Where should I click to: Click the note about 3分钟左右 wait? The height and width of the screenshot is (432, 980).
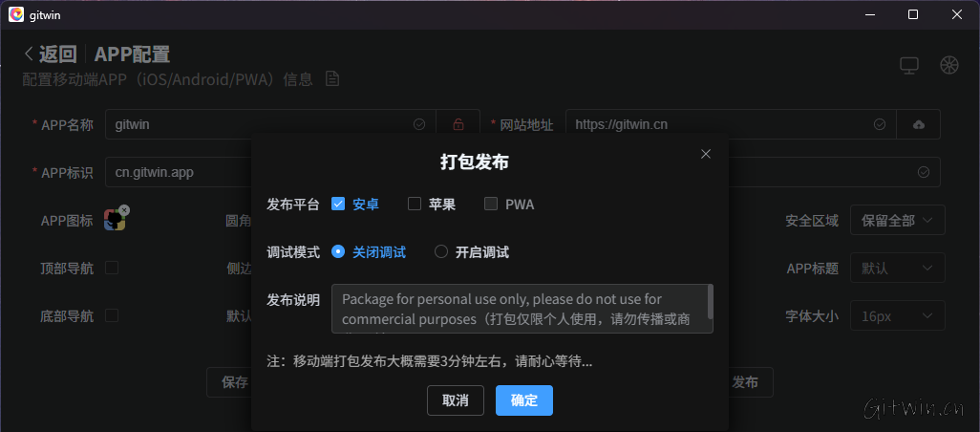(430, 361)
